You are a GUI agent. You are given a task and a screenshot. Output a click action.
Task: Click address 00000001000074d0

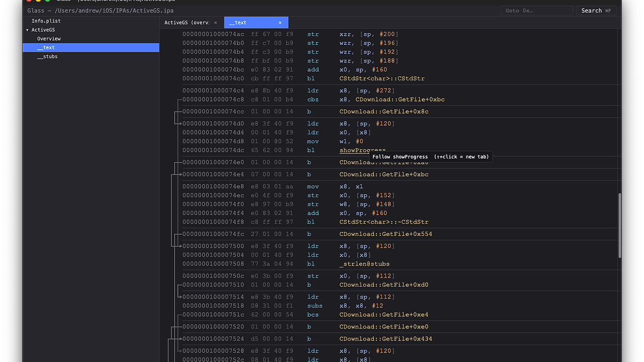(x=213, y=124)
